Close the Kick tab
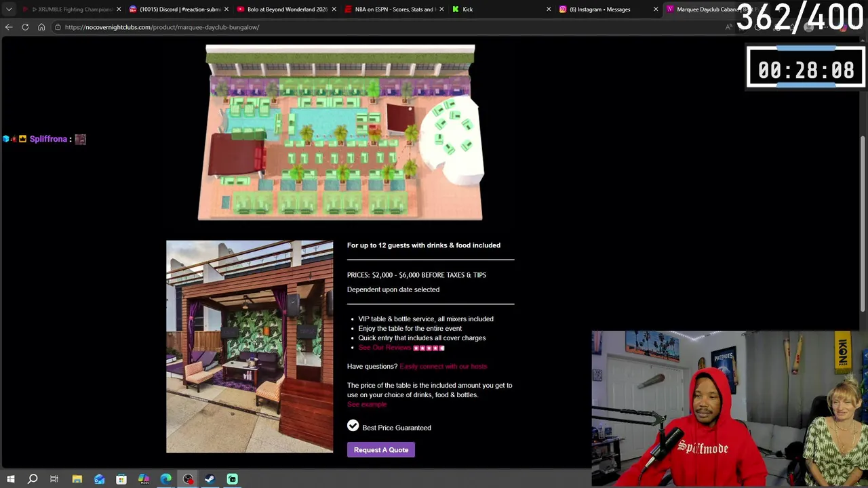Viewport: 868px width, 488px height. 549,9
